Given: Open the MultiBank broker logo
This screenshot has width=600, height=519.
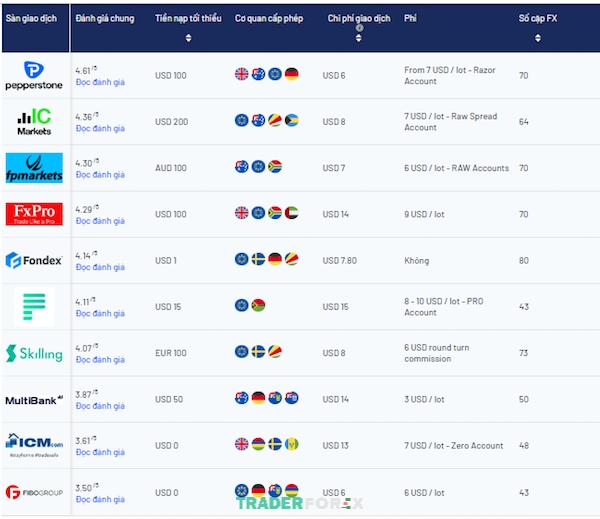Looking at the screenshot, I should pos(34,400).
